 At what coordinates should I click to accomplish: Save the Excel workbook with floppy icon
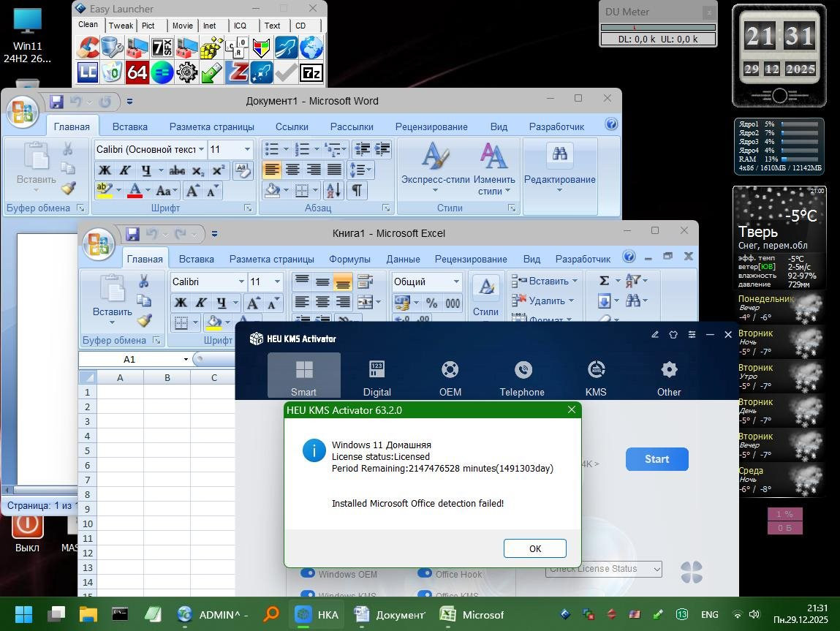click(x=132, y=234)
